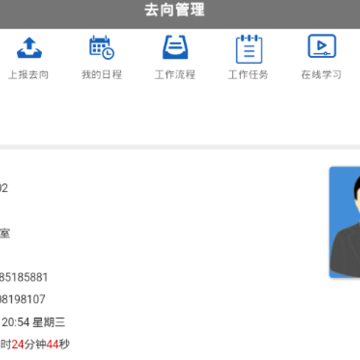The image size is (360, 360).
Task: Click the number ending 08198107
Action: [x=22, y=299]
